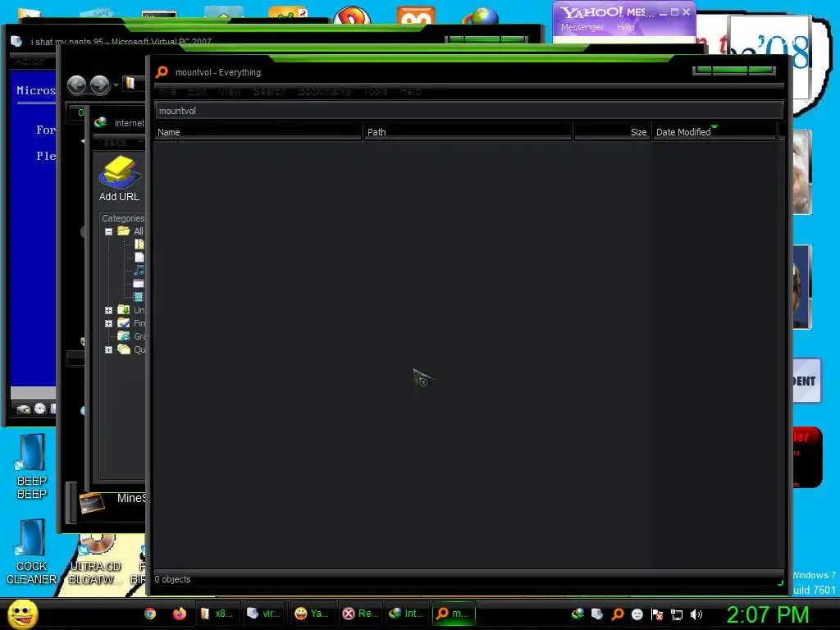Launch Chrome from the quick launch
The height and width of the screenshot is (630, 840).
coord(150,614)
